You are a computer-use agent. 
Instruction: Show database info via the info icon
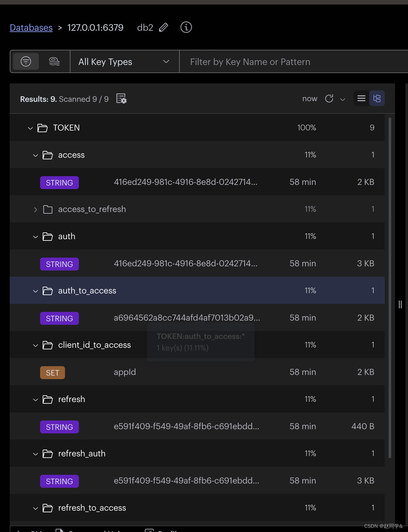(x=186, y=27)
